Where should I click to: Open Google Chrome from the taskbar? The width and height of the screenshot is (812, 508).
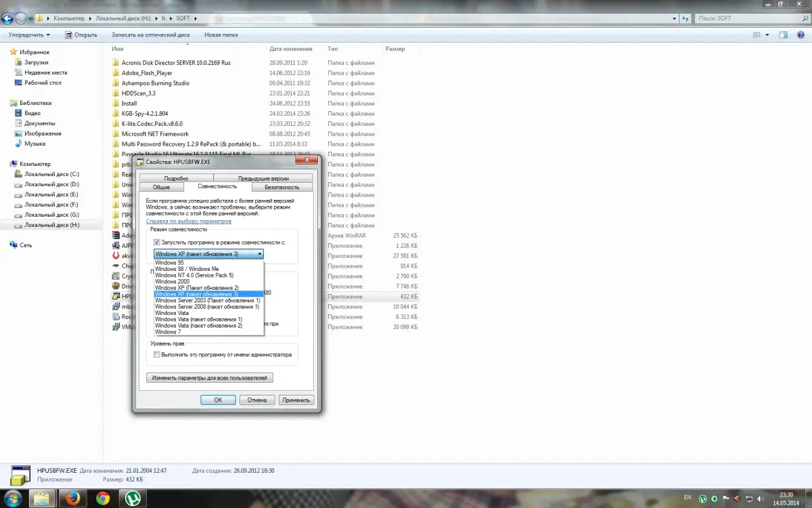pyautogui.click(x=102, y=499)
